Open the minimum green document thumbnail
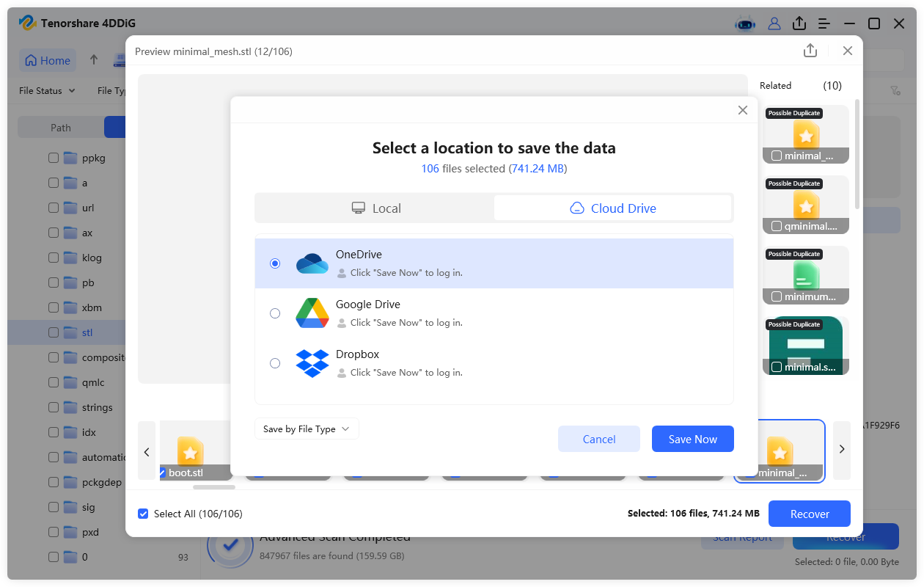Screen dimensions: 924x587 (x=806, y=275)
